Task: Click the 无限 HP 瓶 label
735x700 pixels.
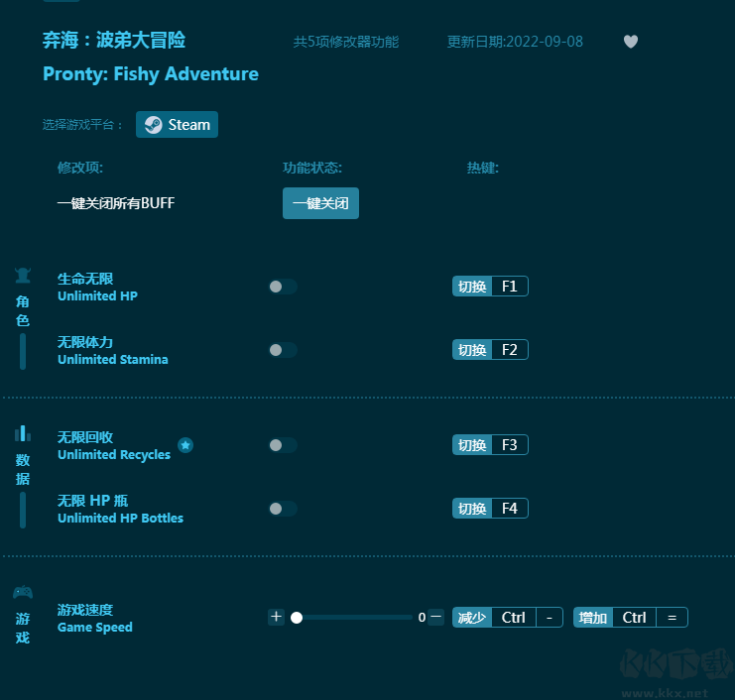Action: pyautogui.click(x=92, y=501)
